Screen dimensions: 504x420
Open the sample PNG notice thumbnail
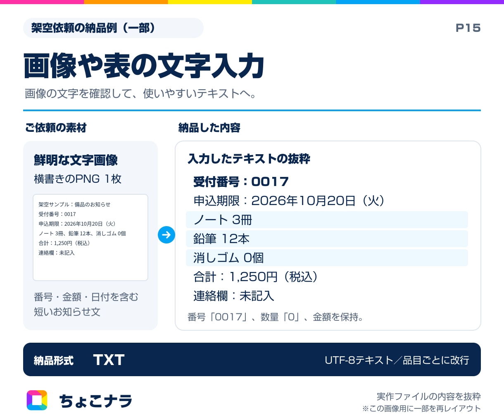click(x=90, y=237)
